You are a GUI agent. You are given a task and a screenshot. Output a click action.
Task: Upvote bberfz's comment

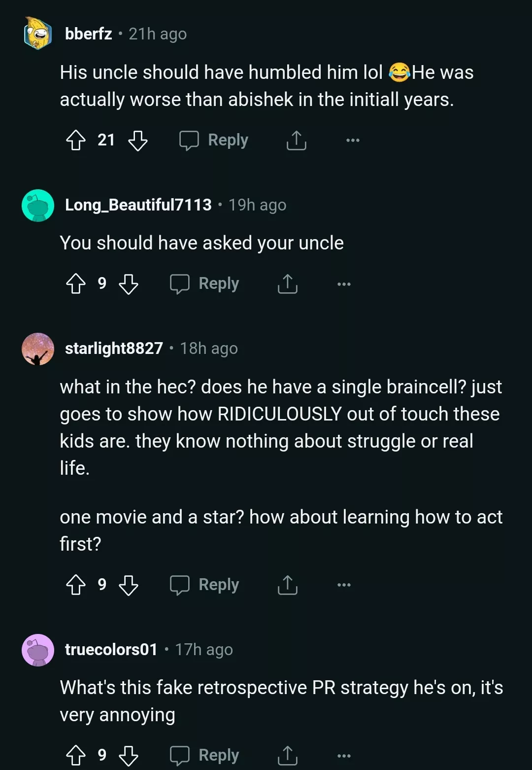76,140
